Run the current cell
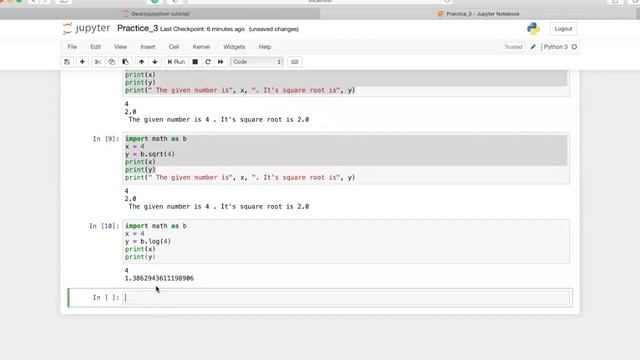 tap(176, 62)
